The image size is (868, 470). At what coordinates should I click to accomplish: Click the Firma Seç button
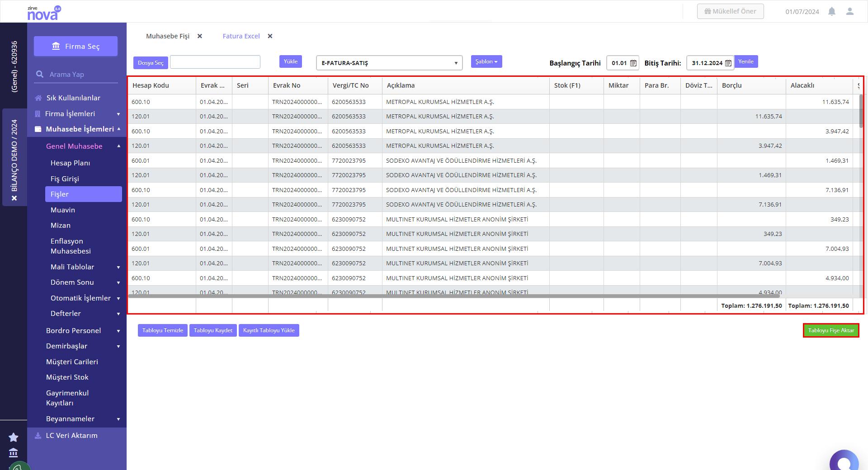[x=75, y=46]
